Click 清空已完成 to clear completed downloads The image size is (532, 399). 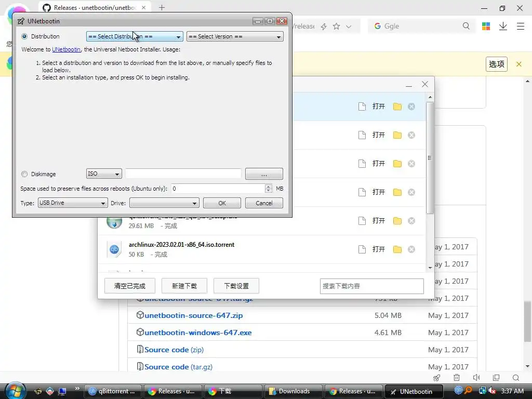click(129, 286)
